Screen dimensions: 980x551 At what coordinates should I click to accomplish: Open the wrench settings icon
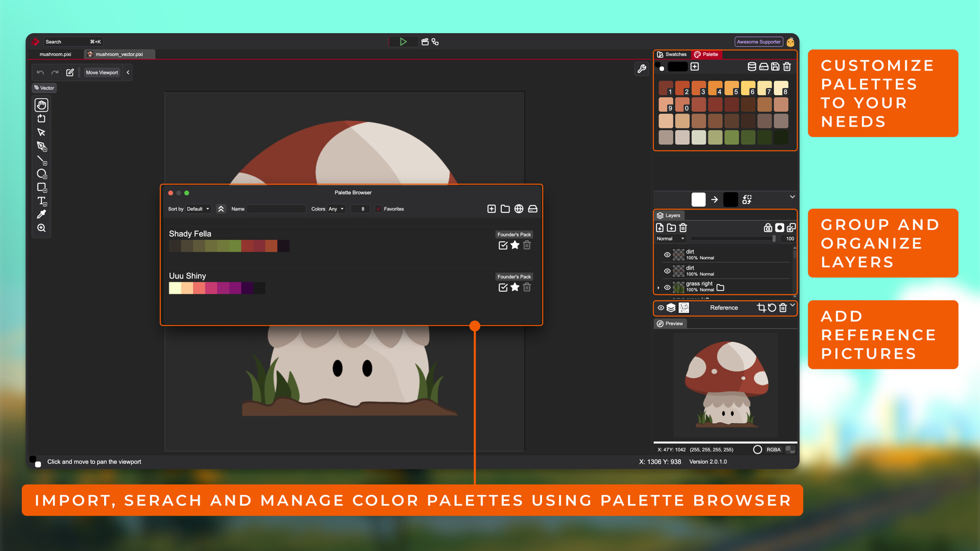coord(642,68)
